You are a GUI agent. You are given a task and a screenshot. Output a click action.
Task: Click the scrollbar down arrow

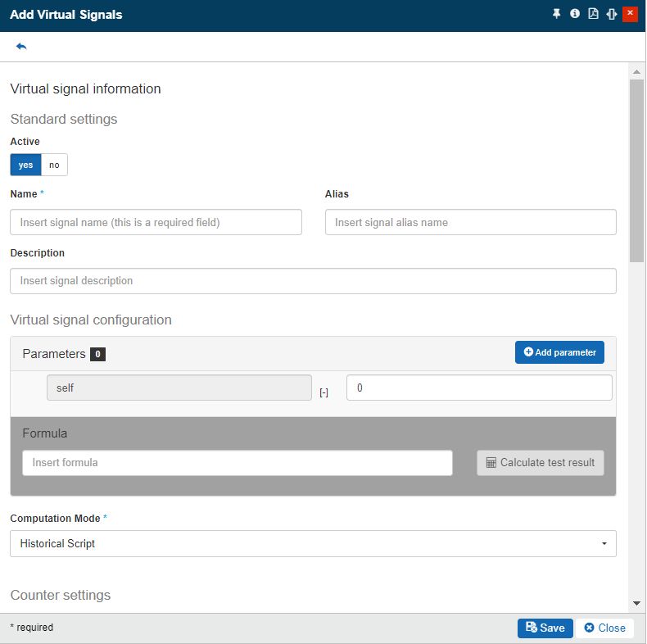click(x=636, y=604)
